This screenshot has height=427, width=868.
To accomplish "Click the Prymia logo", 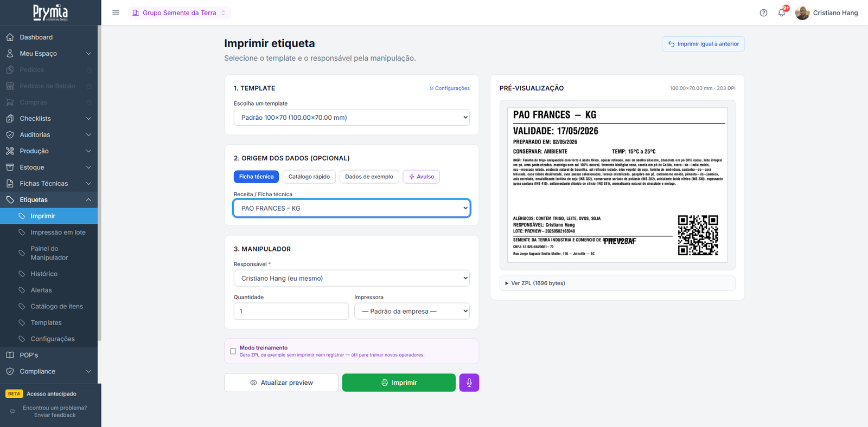I will [50, 12].
